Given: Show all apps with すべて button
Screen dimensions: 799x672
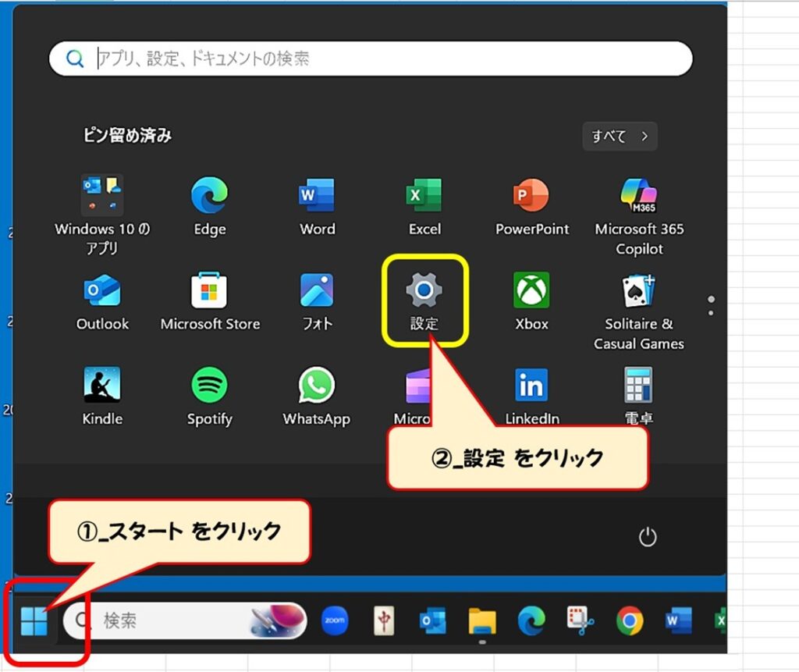Looking at the screenshot, I should (x=620, y=136).
